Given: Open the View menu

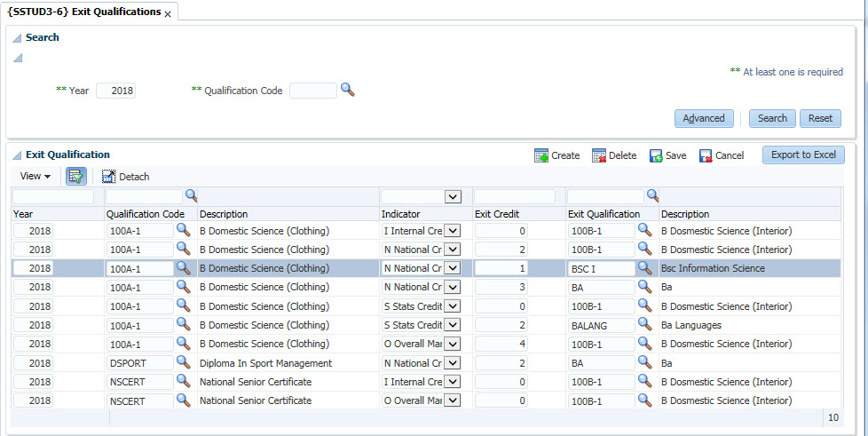Looking at the screenshot, I should pyautogui.click(x=35, y=176).
